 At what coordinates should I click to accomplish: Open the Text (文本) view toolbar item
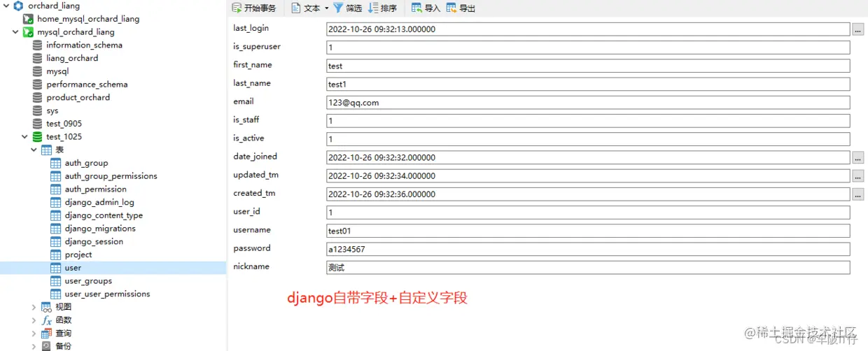pos(305,8)
